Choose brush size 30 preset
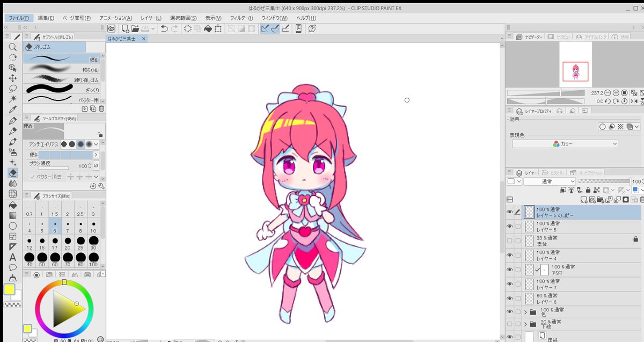The image size is (644, 342). pos(93,242)
